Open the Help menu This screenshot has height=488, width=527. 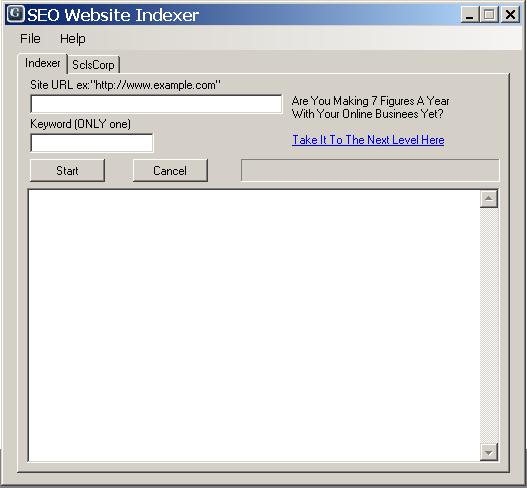[73, 39]
